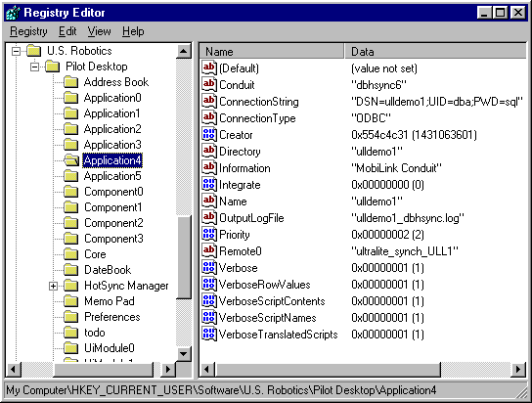Click the binary icon beside VerboseScriptContents
532x403 pixels.
coord(209,300)
